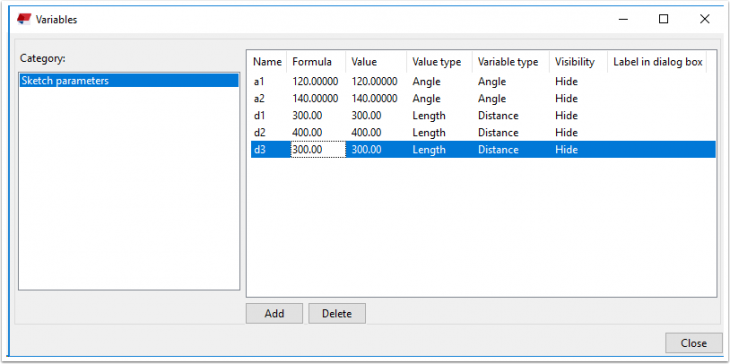Click the Value cell of d3

pos(366,150)
